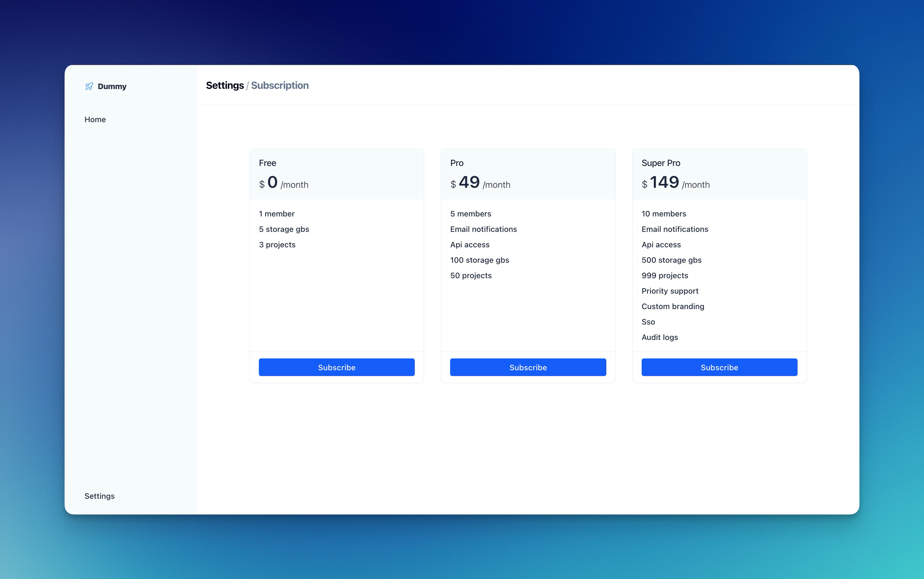Click the Settings breadcrumb link
This screenshot has height=579, width=924.
225,85
